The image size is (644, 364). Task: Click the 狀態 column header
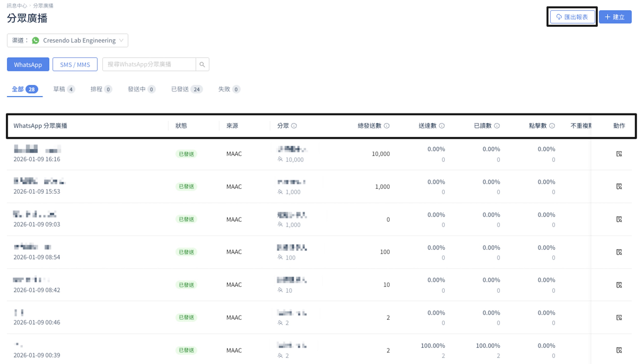point(181,126)
